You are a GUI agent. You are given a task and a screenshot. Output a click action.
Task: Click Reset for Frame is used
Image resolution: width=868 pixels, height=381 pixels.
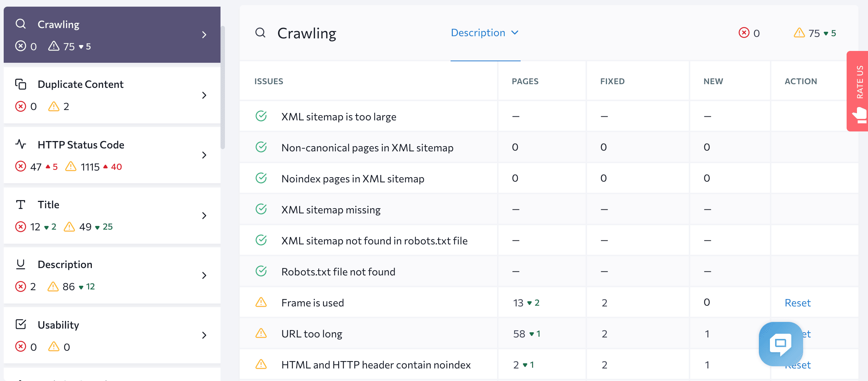[798, 303]
